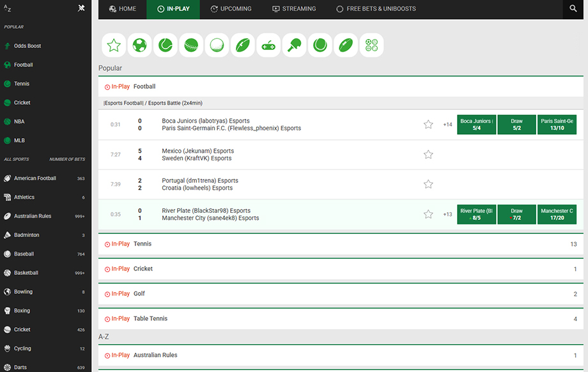The image size is (588, 372).
Task: Favourite the Mexico vs Sweden esports match
Action: pos(428,155)
